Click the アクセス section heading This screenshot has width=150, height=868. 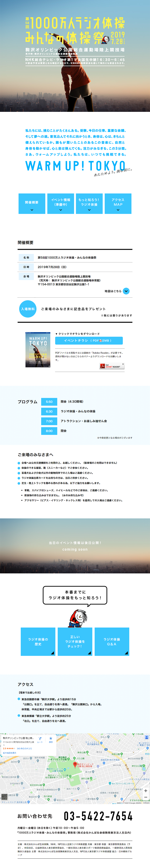[26, 684]
